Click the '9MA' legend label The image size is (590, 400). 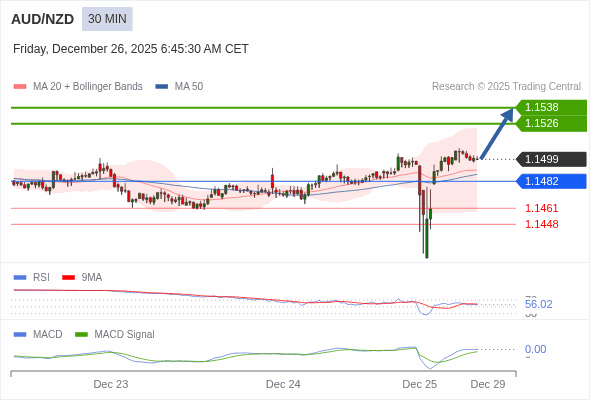tap(92, 278)
